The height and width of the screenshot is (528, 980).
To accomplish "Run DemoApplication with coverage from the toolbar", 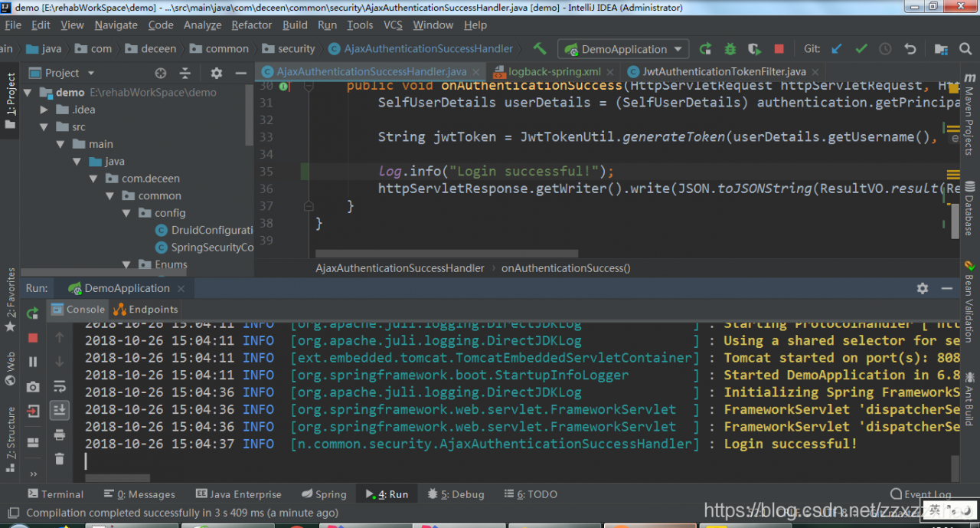I will coord(754,48).
